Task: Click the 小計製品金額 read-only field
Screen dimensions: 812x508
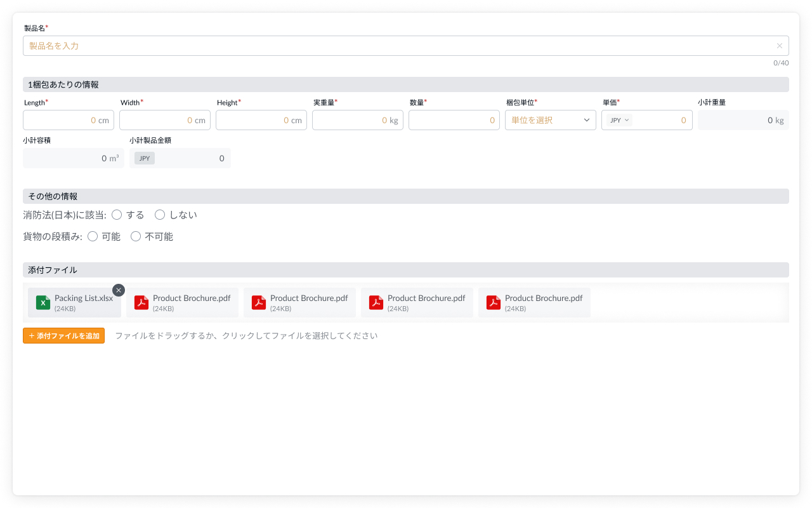Action: pyautogui.click(x=180, y=158)
